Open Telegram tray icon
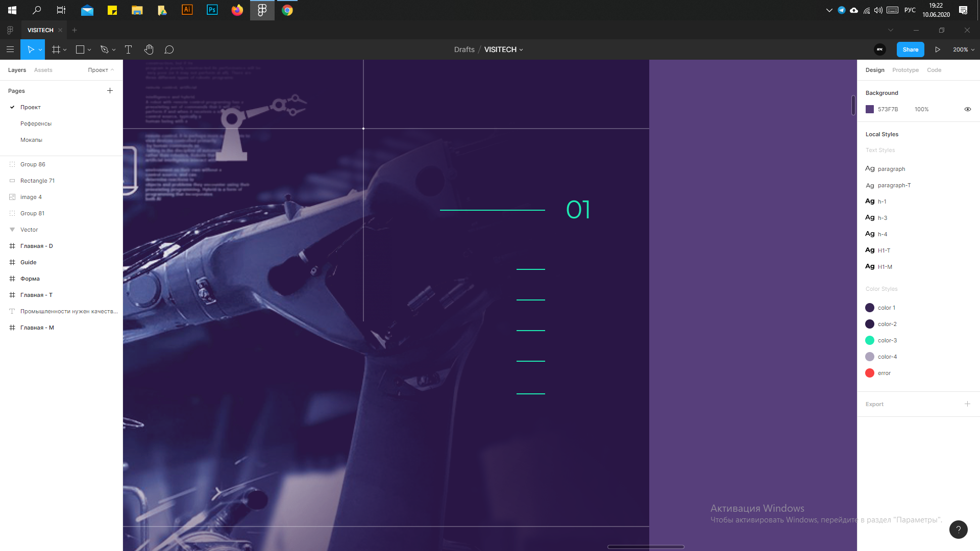 (x=842, y=10)
